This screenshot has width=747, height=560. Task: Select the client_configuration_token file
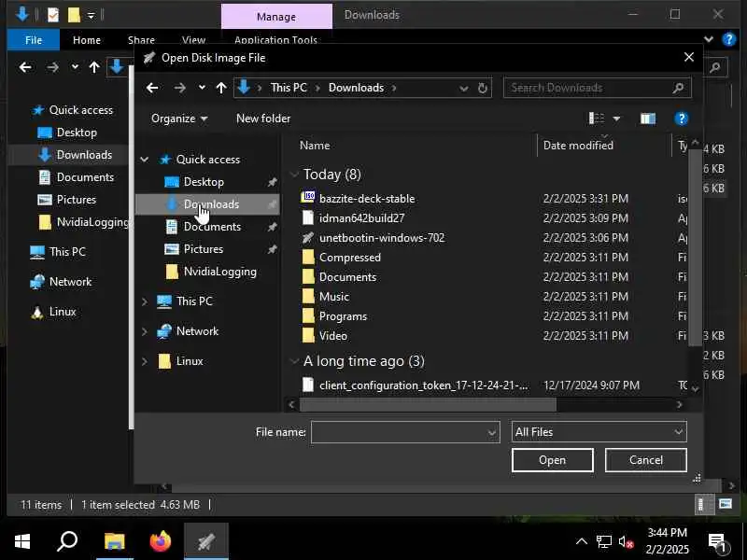pos(424,385)
